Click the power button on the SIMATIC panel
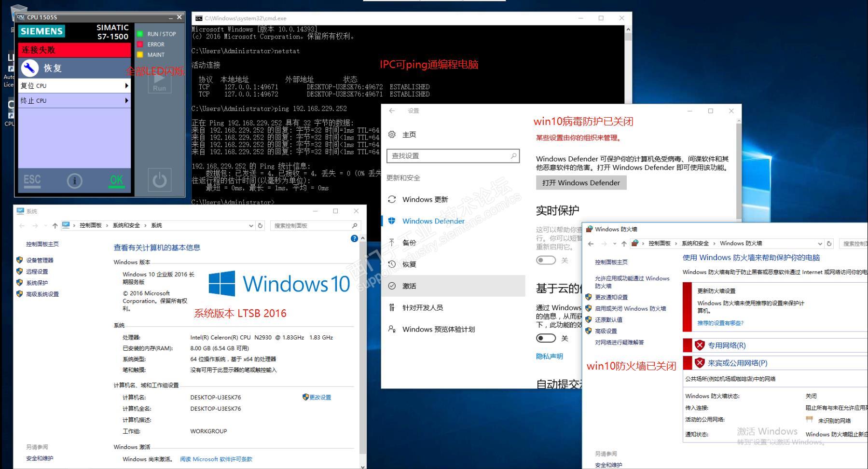 [x=159, y=180]
